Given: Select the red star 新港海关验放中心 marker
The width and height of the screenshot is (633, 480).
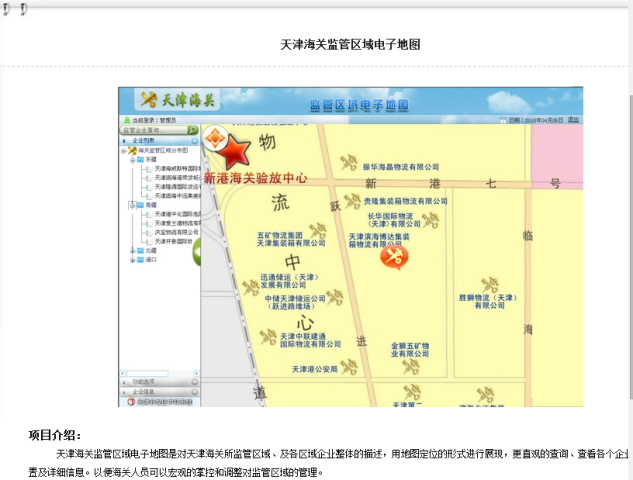Looking at the screenshot, I should (234, 151).
